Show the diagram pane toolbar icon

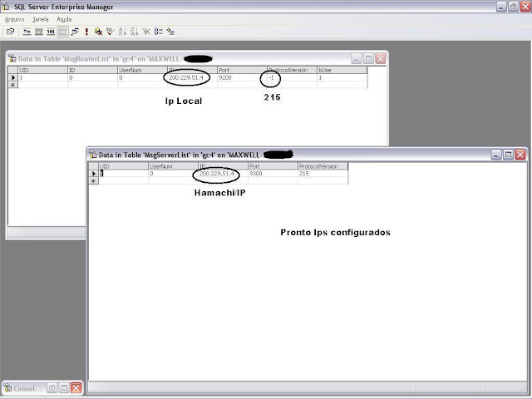pyautogui.click(x=27, y=32)
